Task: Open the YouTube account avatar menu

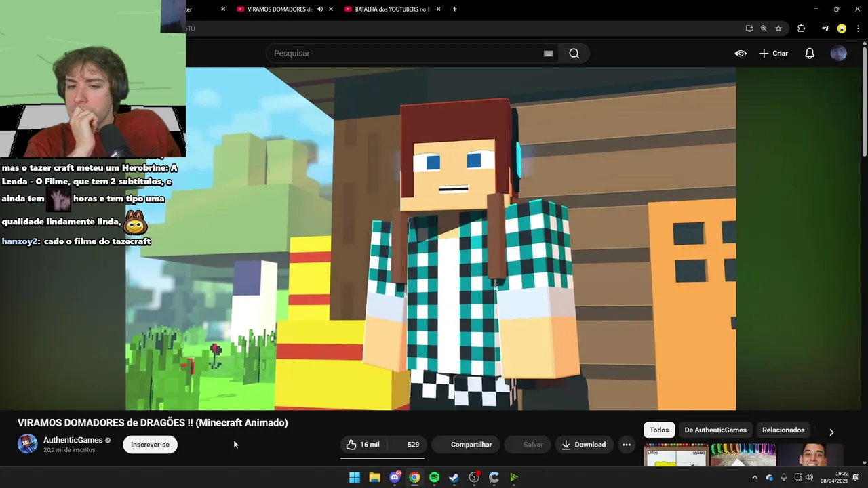Action: (839, 54)
